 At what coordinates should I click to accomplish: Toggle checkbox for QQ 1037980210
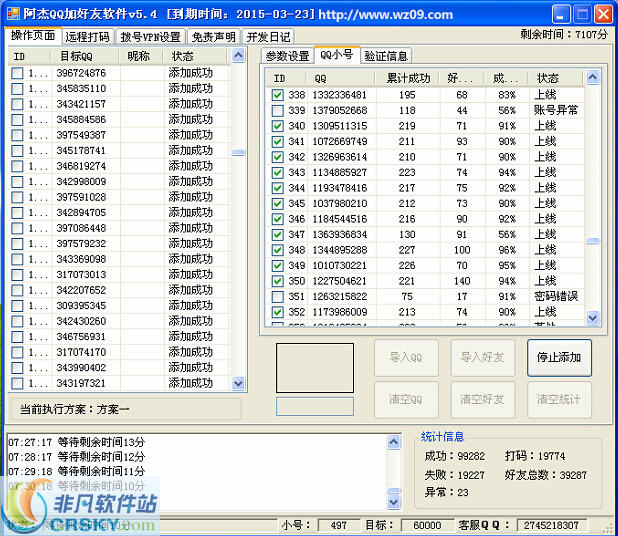277,204
